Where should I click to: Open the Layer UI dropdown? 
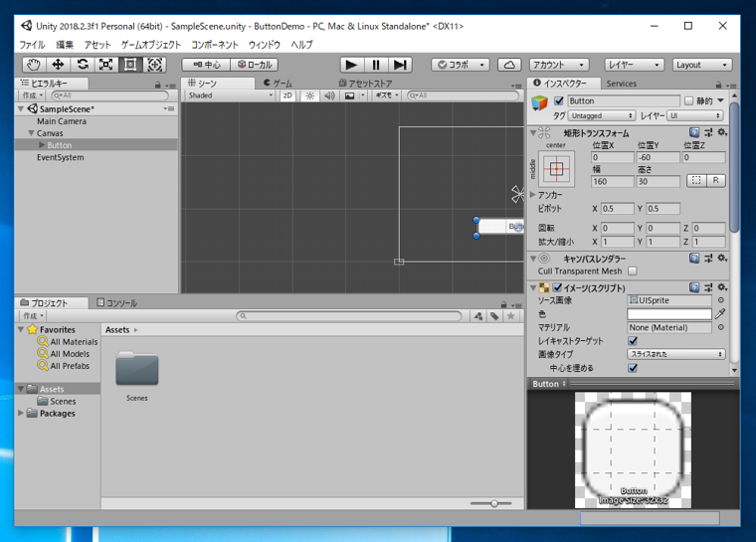pos(694,115)
